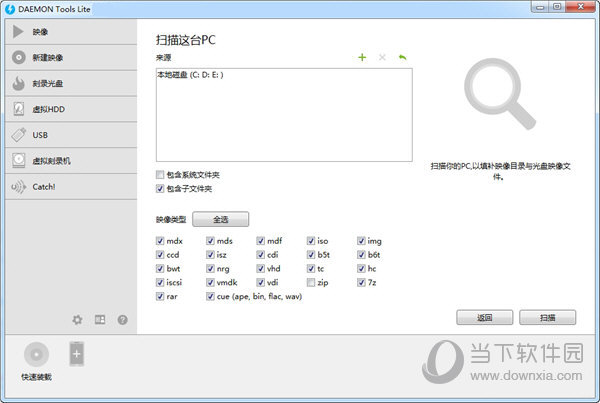The width and height of the screenshot is (600, 403).
Task: Toggle the bwt file type checkbox
Action: pyautogui.click(x=160, y=269)
